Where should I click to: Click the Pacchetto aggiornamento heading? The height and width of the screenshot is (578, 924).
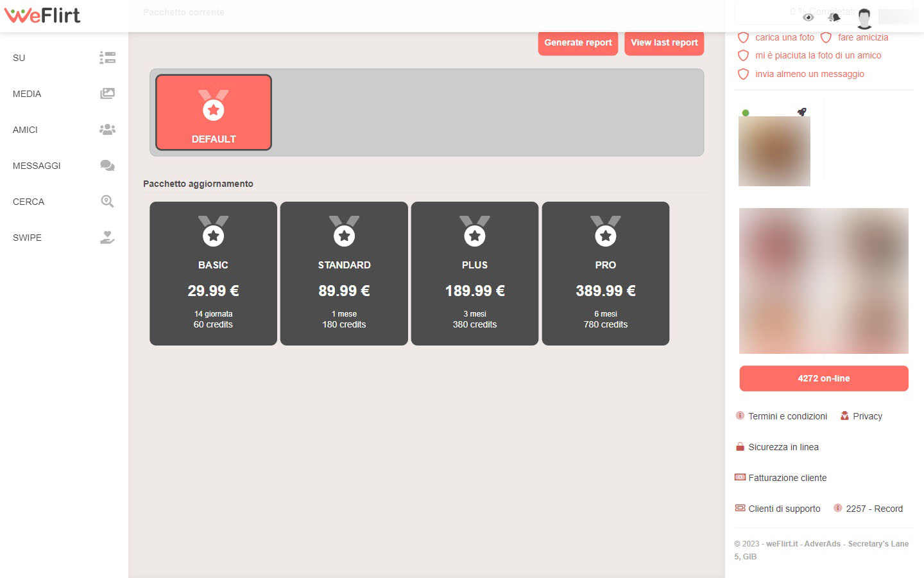pos(198,184)
